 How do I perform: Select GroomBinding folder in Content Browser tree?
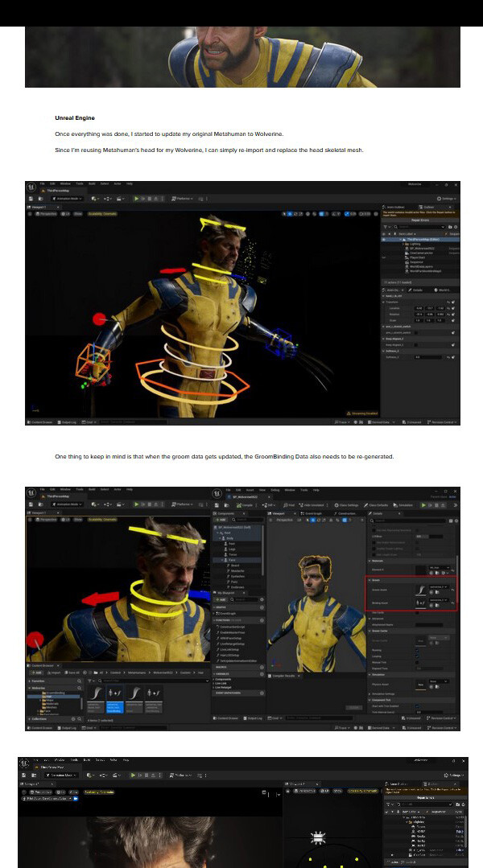[54, 693]
